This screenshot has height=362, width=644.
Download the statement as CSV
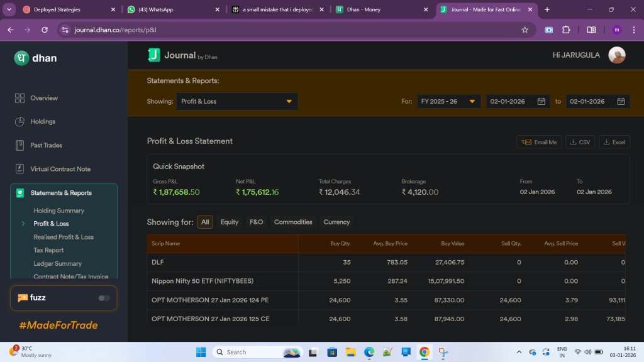click(x=580, y=142)
